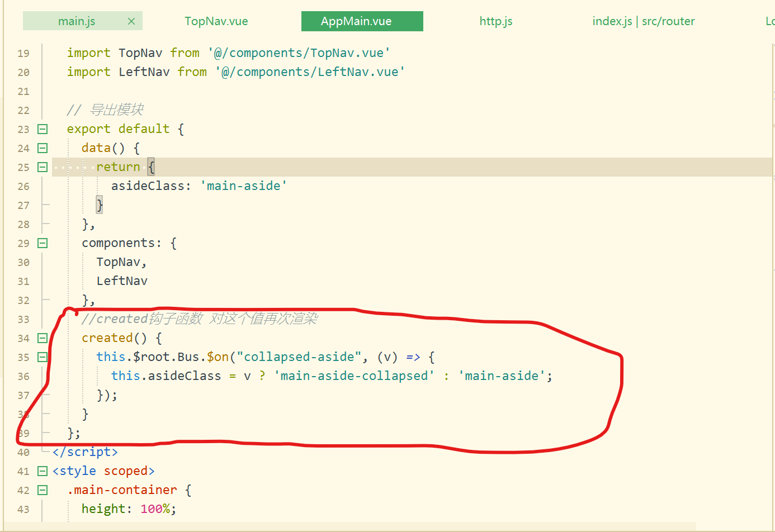Click .main-container selector
This screenshot has width=775, height=532.
[x=122, y=490]
